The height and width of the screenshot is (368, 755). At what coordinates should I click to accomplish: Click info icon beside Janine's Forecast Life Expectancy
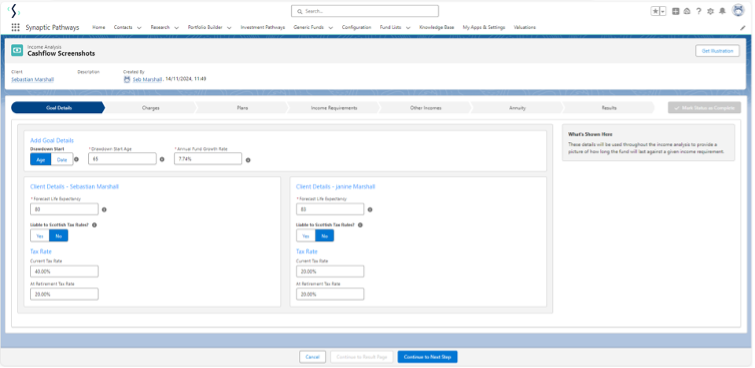click(370, 210)
